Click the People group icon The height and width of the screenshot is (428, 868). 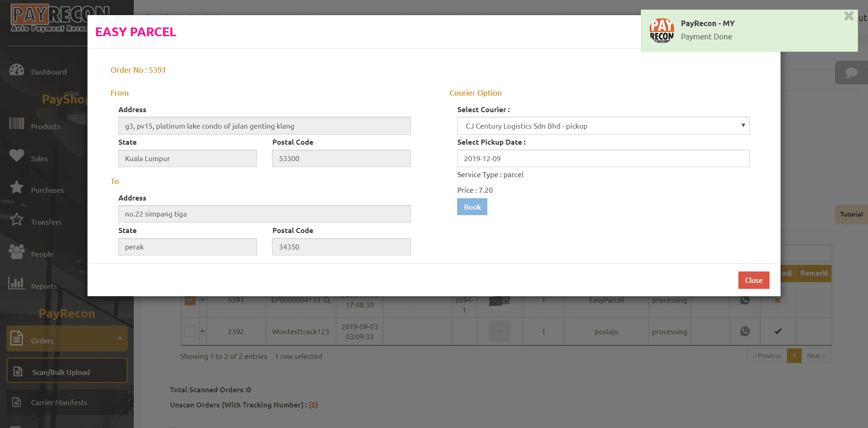tap(16, 251)
